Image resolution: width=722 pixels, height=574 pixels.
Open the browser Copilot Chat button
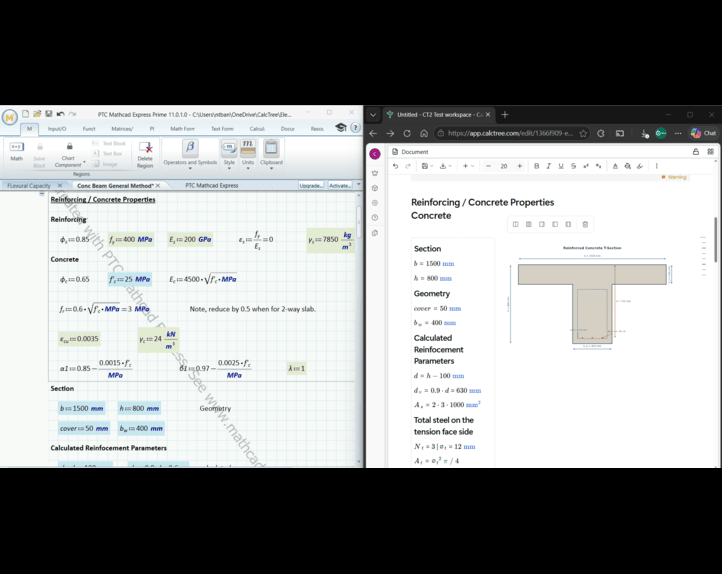coord(704,133)
